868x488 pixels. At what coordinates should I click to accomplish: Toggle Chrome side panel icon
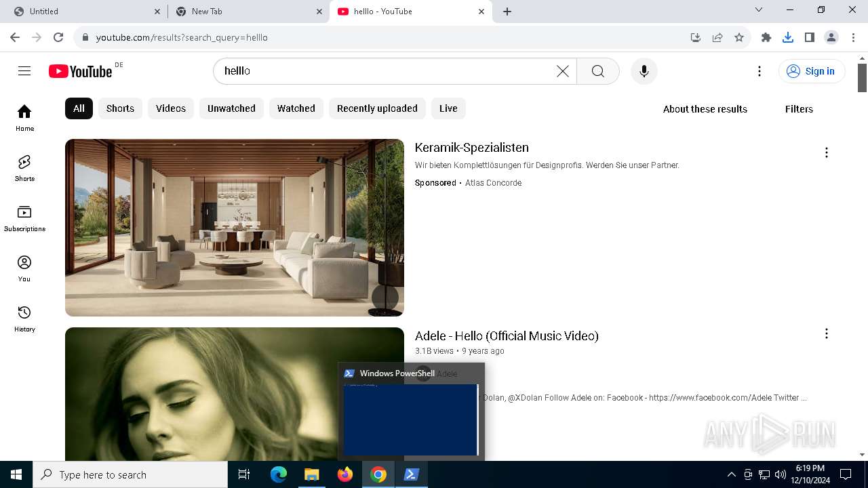810,37
